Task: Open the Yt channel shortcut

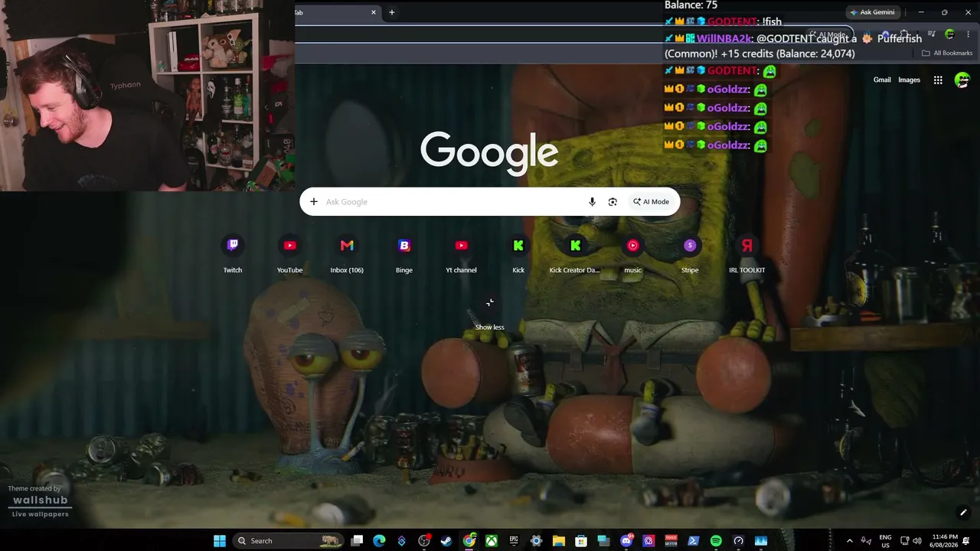Action: 461,254
